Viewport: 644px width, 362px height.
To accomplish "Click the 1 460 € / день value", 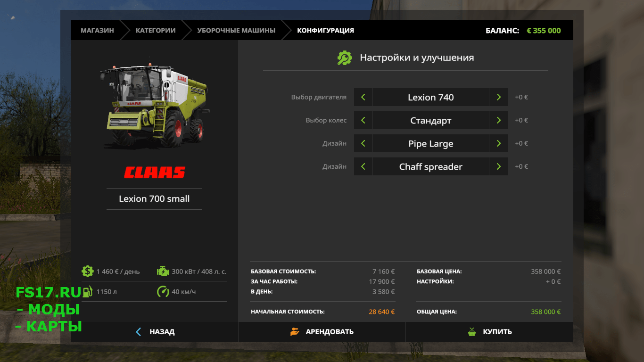I will [x=118, y=271].
